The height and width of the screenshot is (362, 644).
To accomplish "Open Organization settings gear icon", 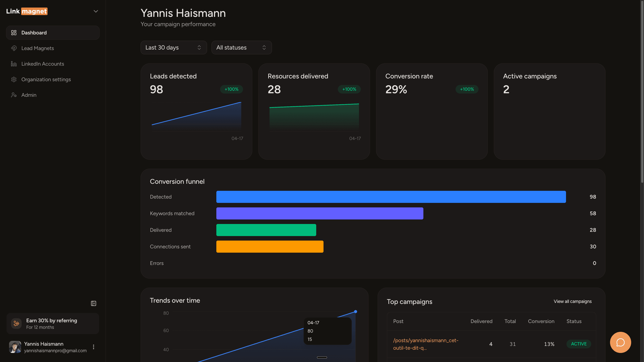I will 14,79.
